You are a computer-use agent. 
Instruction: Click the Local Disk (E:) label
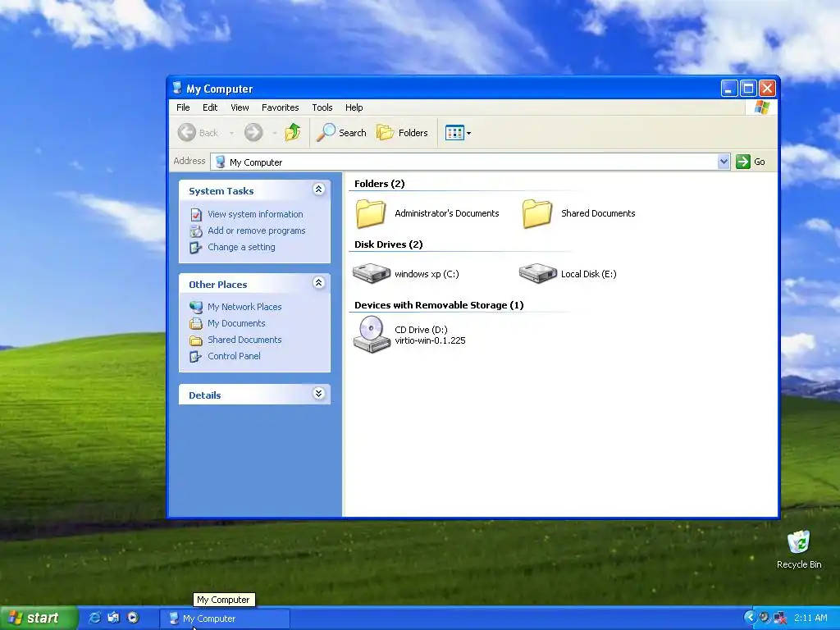(x=588, y=274)
